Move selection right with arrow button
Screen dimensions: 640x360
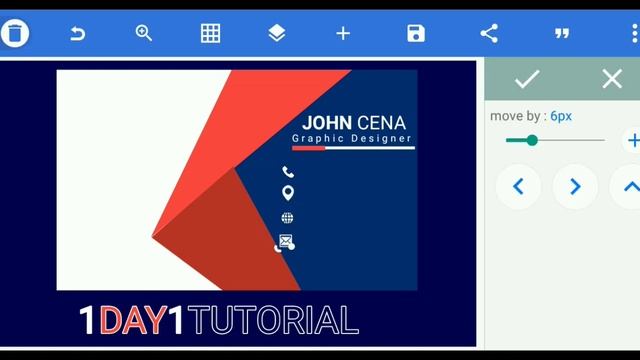pyautogui.click(x=575, y=187)
